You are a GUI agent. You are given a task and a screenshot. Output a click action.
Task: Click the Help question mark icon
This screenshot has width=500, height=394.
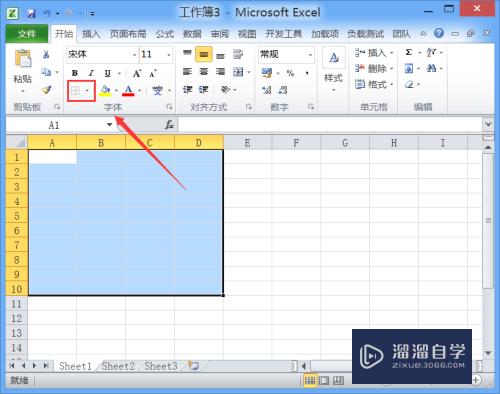(x=439, y=33)
